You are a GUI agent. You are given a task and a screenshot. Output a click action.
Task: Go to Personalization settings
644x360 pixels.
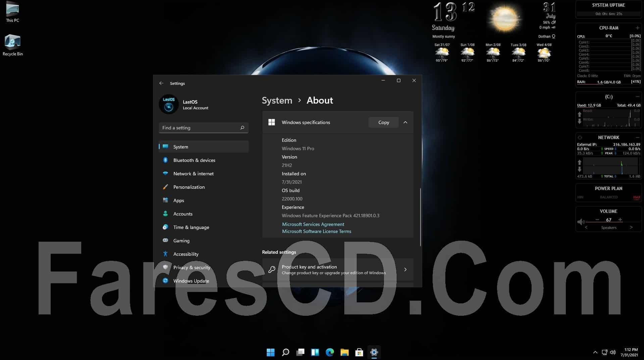[x=203, y=187]
